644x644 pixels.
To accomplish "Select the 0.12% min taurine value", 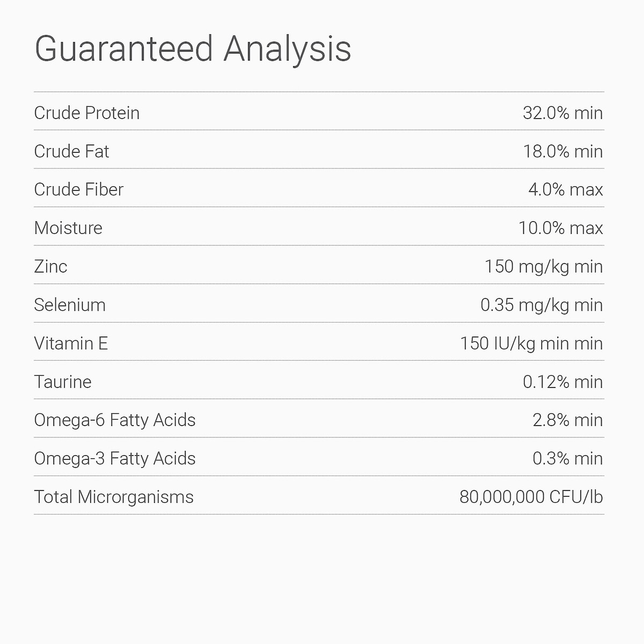I will point(562,382).
